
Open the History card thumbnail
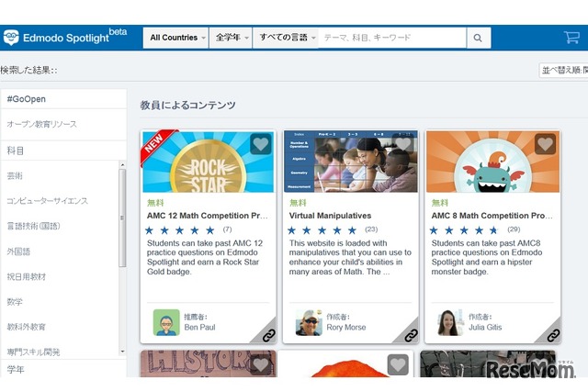click(x=209, y=364)
